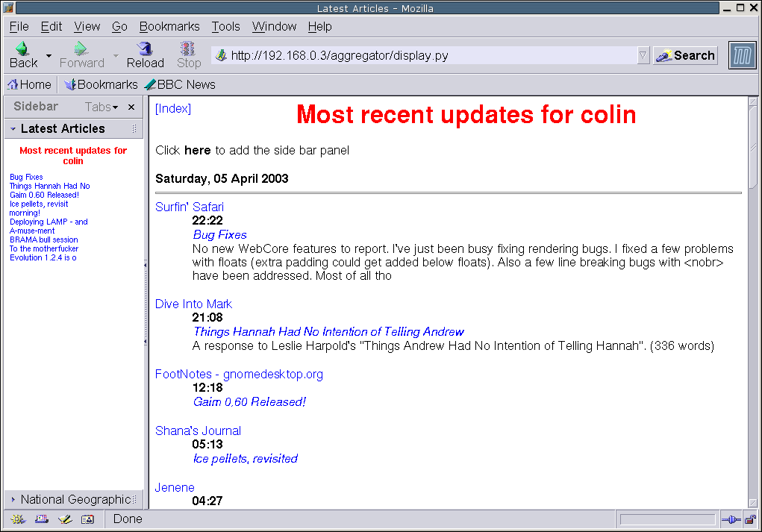This screenshot has width=762, height=532.
Task: Open Things Hannah Had No Intention article
Action: 328,332
